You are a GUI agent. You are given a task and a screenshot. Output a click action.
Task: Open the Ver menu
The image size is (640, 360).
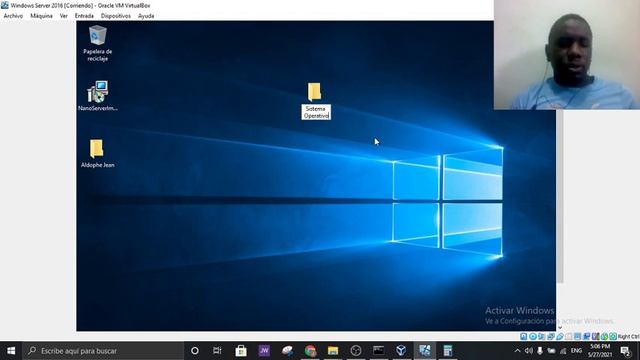(x=64, y=16)
